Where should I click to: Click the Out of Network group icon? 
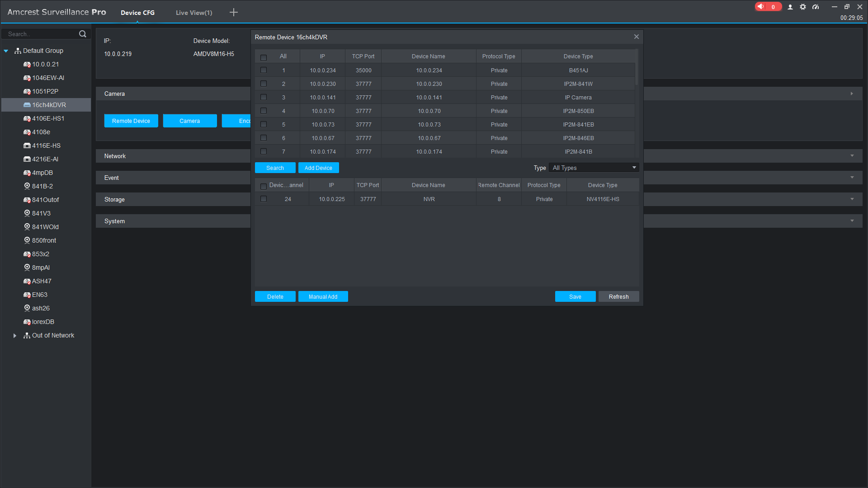(x=27, y=335)
